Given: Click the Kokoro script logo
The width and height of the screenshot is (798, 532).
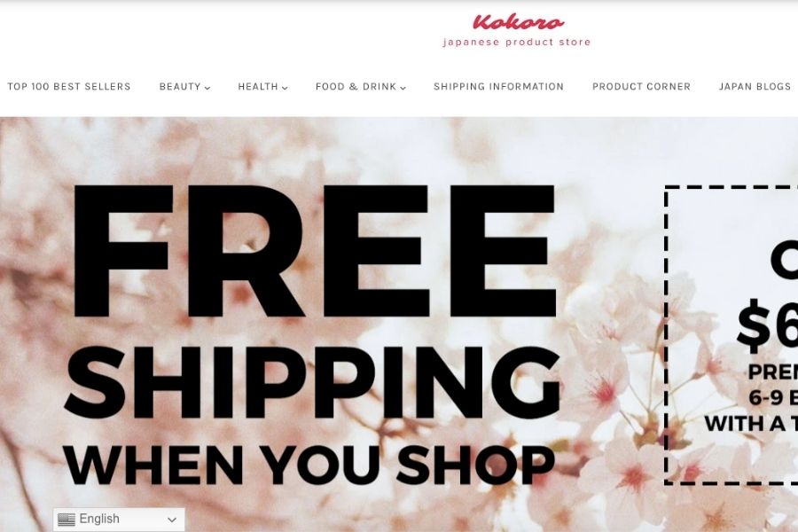Looking at the screenshot, I should click(x=518, y=22).
